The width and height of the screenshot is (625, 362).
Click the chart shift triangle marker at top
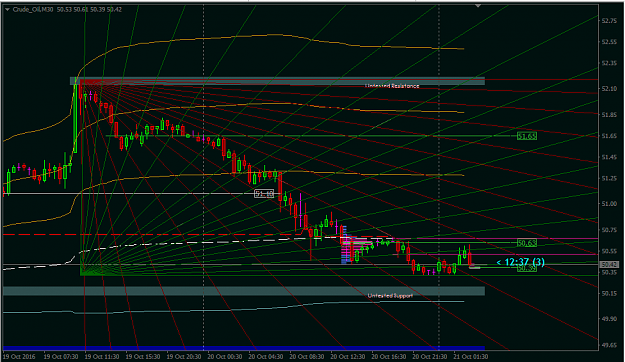(x=478, y=6)
